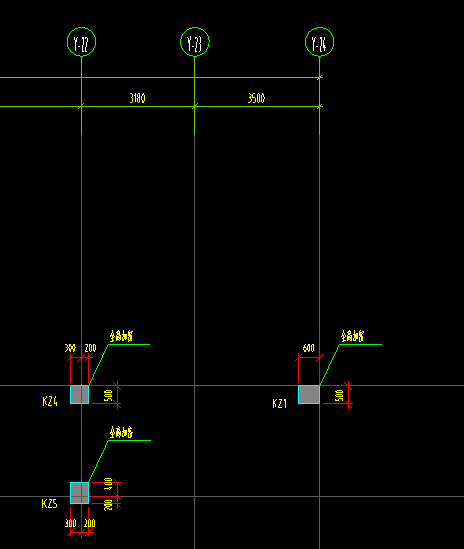This screenshot has height=549, width=464.
Task: Pick the 600 width dimension above KZ1
Action: (x=309, y=348)
